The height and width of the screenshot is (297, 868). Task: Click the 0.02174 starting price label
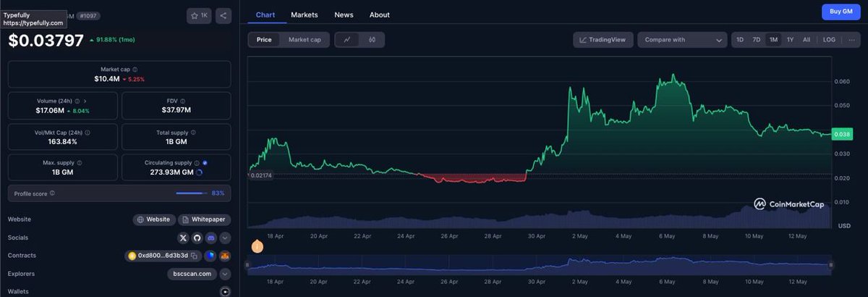tap(261, 175)
